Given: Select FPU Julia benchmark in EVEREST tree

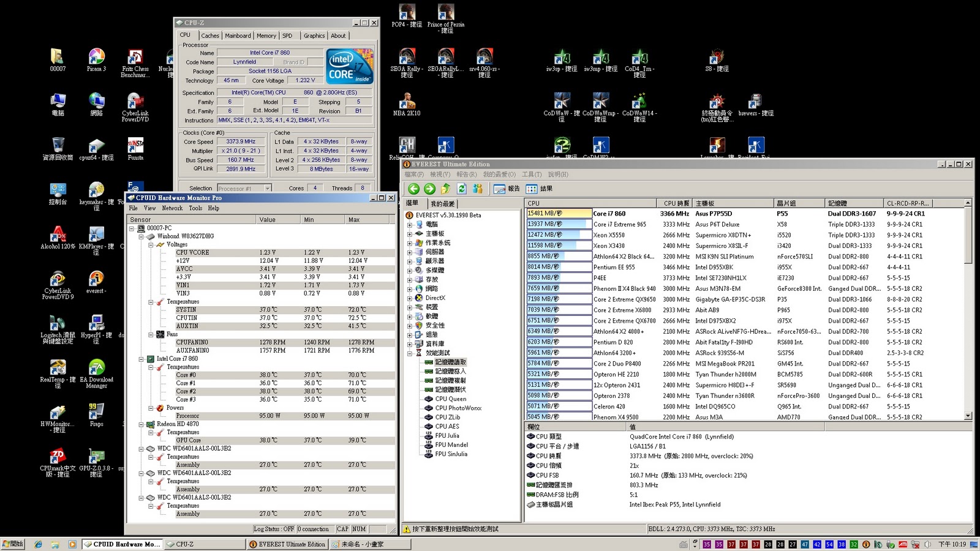Looking at the screenshot, I should pyautogui.click(x=447, y=436).
